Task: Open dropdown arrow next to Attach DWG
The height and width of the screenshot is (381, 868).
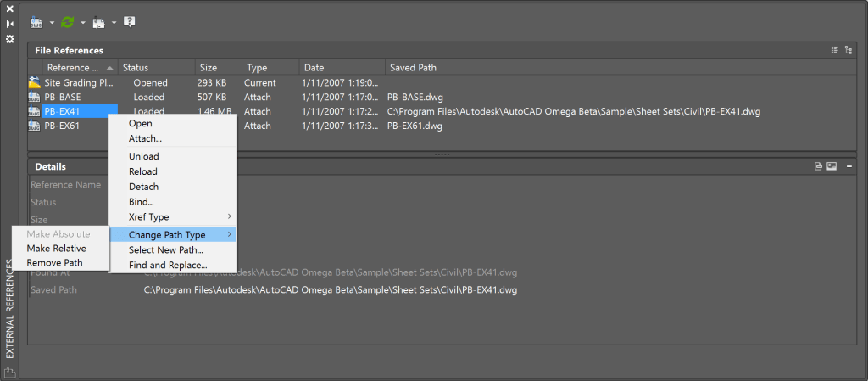Action: tap(51, 22)
